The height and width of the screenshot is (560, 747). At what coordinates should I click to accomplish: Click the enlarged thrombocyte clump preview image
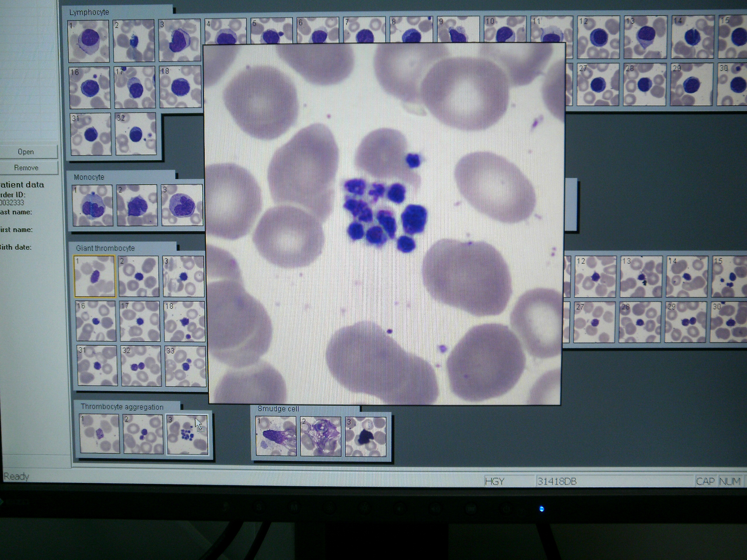pos(384,223)
